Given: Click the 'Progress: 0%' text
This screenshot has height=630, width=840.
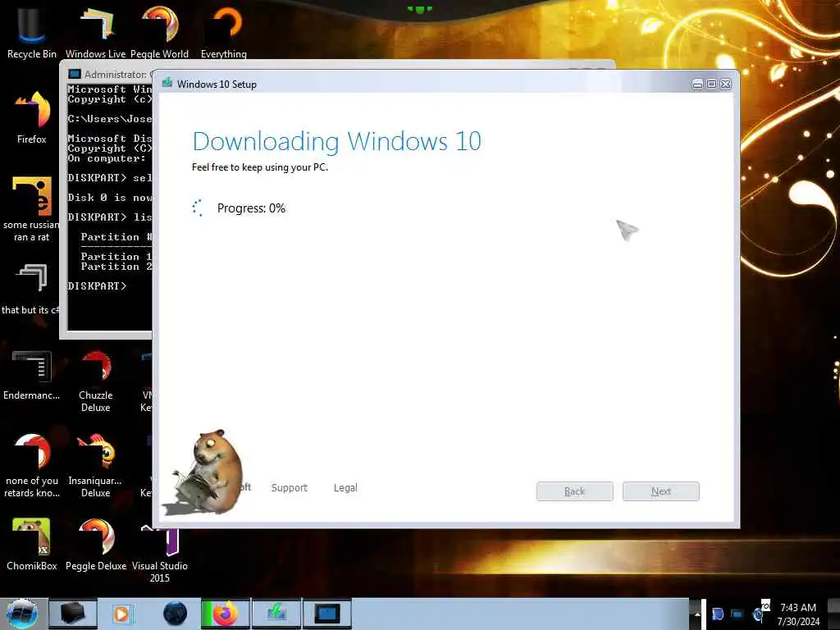Looking at the screenshot, I should point(251,208).
